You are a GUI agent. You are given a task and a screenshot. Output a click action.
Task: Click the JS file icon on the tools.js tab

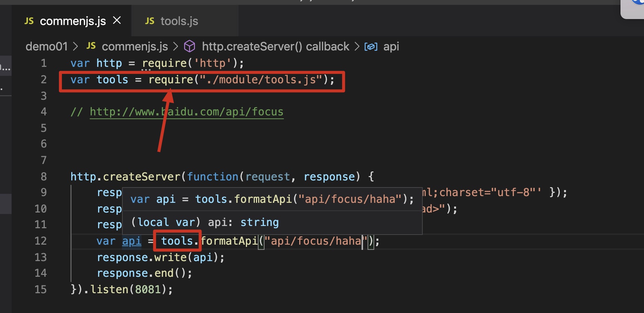(150, 21)
